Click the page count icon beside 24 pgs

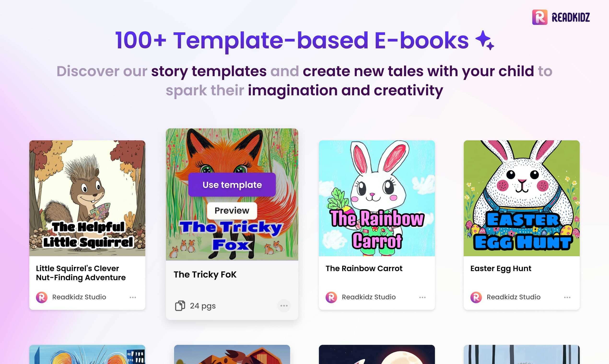click(180, 306)
